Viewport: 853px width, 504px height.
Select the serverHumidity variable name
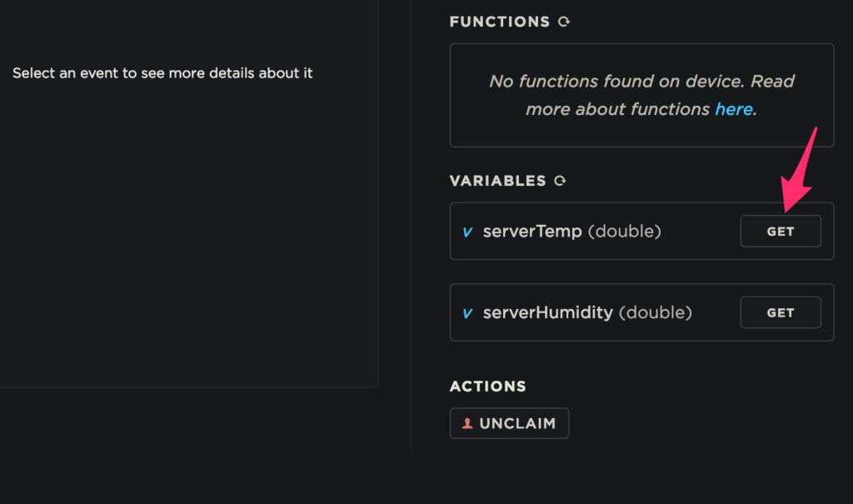pyautogui.click(x=547, y=313)
